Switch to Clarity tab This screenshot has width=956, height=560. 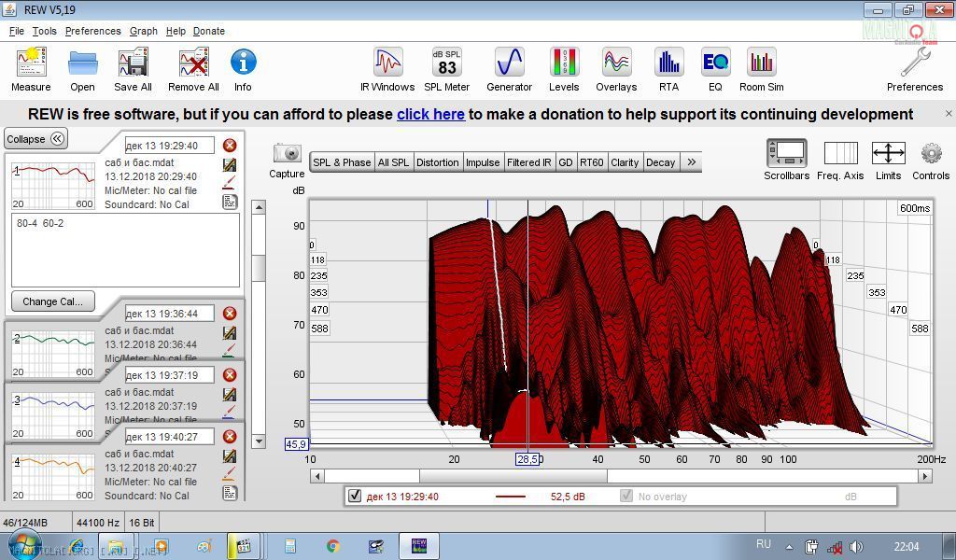(x=625, y=162)
